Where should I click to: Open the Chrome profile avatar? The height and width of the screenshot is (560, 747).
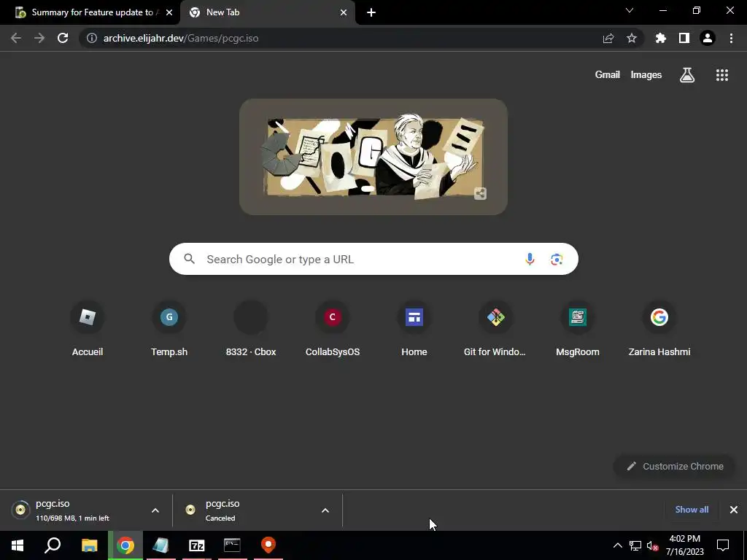(708, 38)
